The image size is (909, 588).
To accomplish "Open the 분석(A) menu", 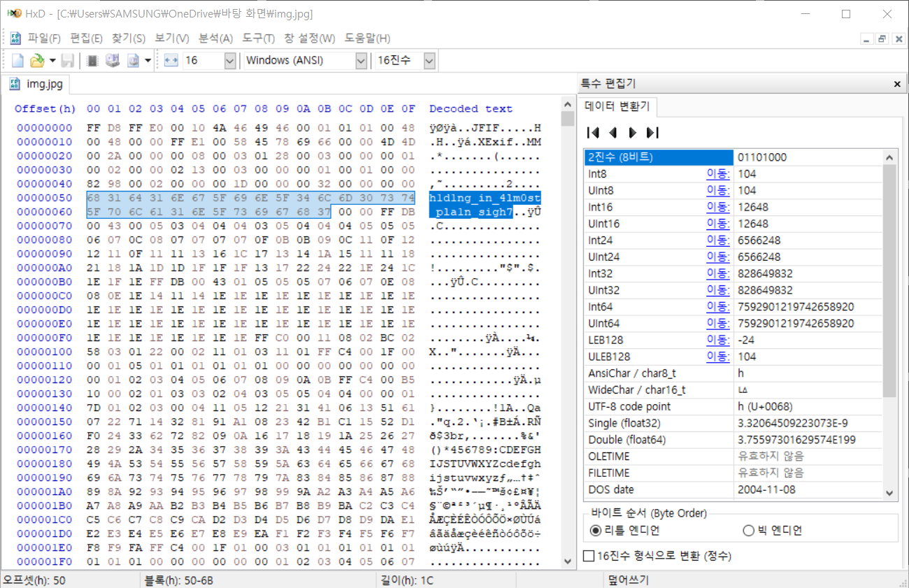I will pos(215,38).
